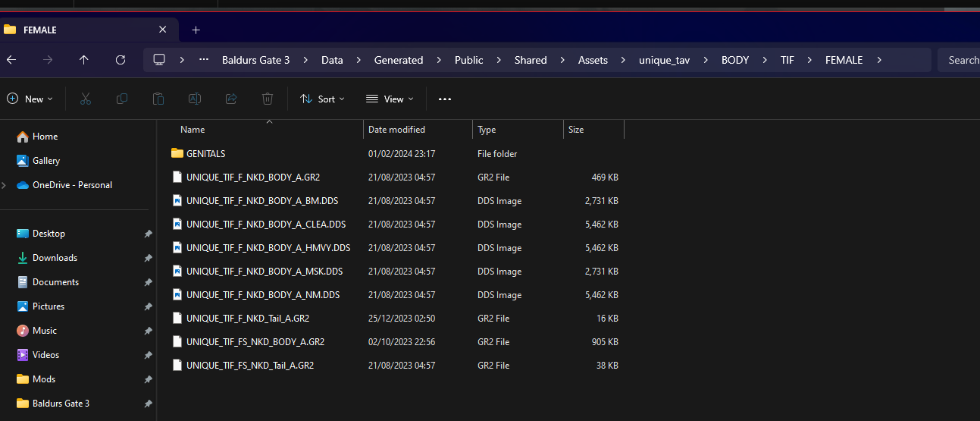Click the Delete trash can icon
Viewport: 980px width, 421px height.
point(268,99)
